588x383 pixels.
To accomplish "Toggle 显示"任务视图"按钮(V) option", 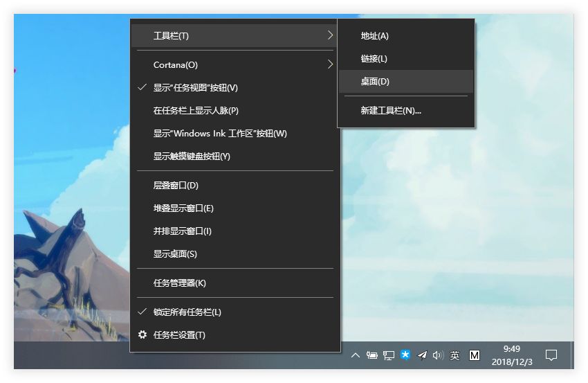I will (x=235, y=88).
